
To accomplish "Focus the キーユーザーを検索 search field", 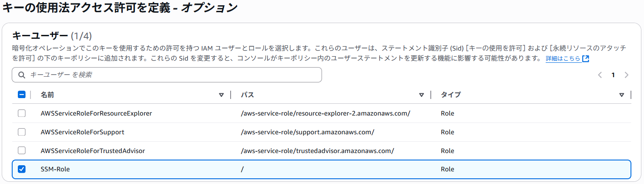I will [x=167, y=75].
